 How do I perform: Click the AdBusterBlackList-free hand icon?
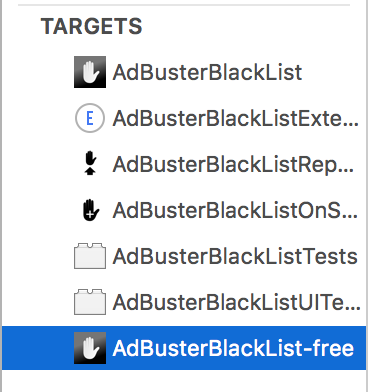click(90, 348)
